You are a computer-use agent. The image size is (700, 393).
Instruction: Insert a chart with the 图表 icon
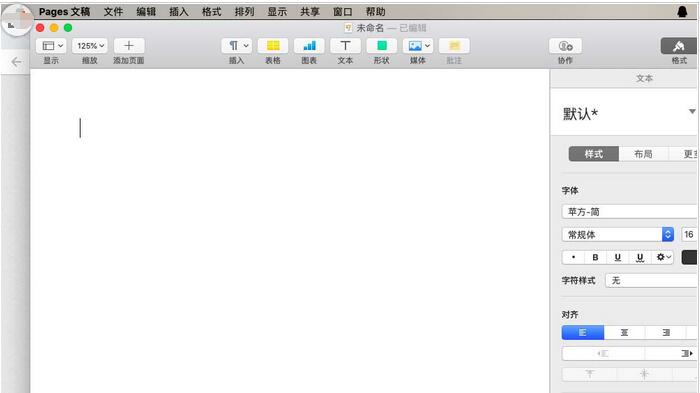tap(309, 46)
